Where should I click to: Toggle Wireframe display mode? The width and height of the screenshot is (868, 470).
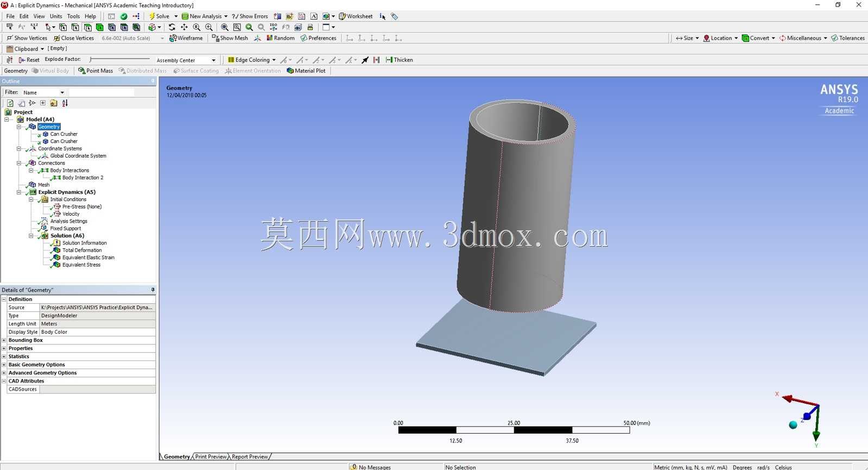[186, 38]
